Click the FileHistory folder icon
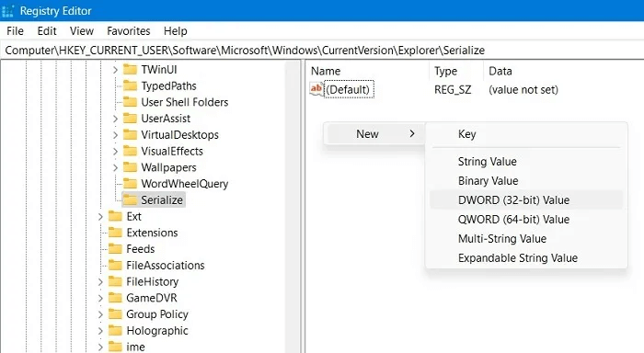 (x=115, y=281)
